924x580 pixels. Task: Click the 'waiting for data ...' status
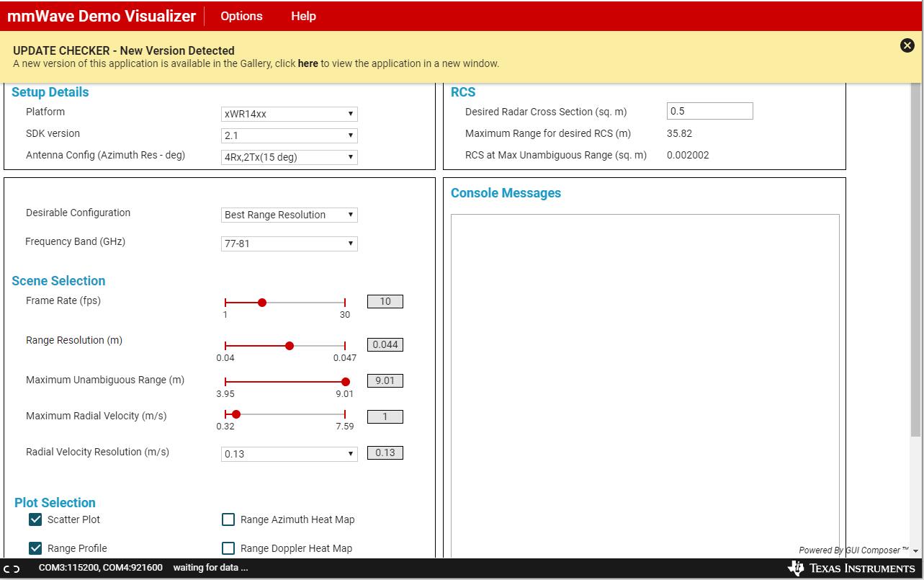click(x=210, y=568)
